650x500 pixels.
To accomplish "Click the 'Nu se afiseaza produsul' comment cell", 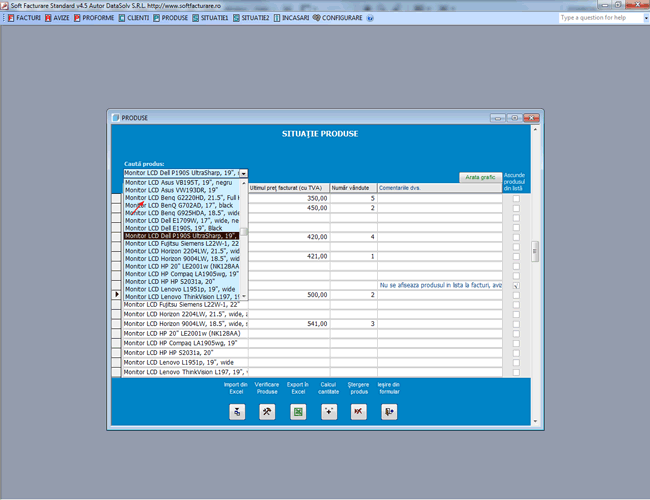I will click(x=440, y=285).
